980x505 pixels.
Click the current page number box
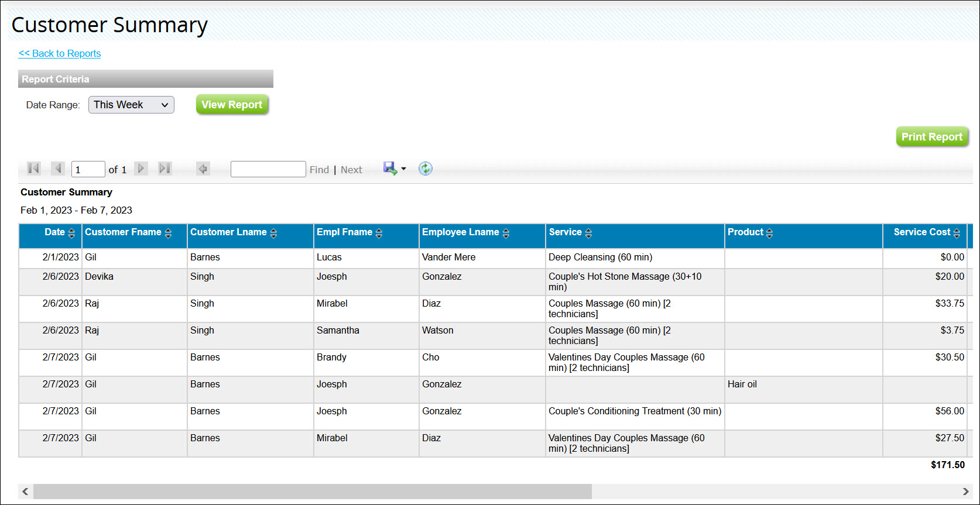coord(88,169)
